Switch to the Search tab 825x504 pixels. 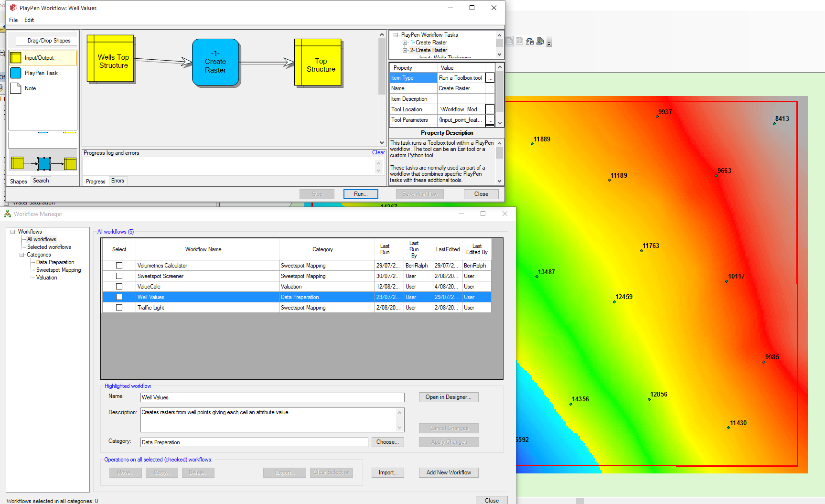tap(41, 181)
